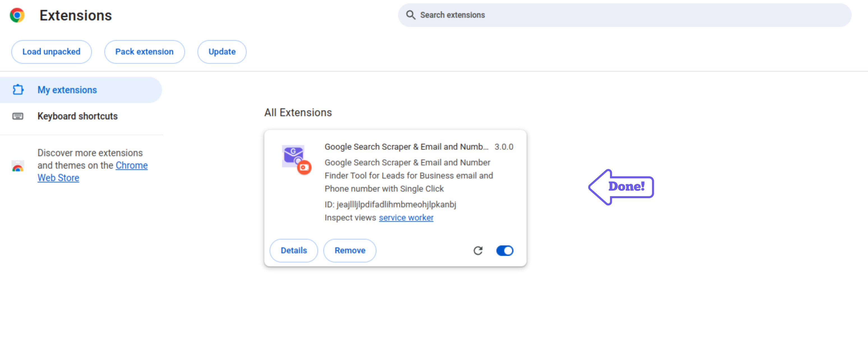Click the Keyboard shortcuts keyboard icon
868x338 pixels.
18,116
